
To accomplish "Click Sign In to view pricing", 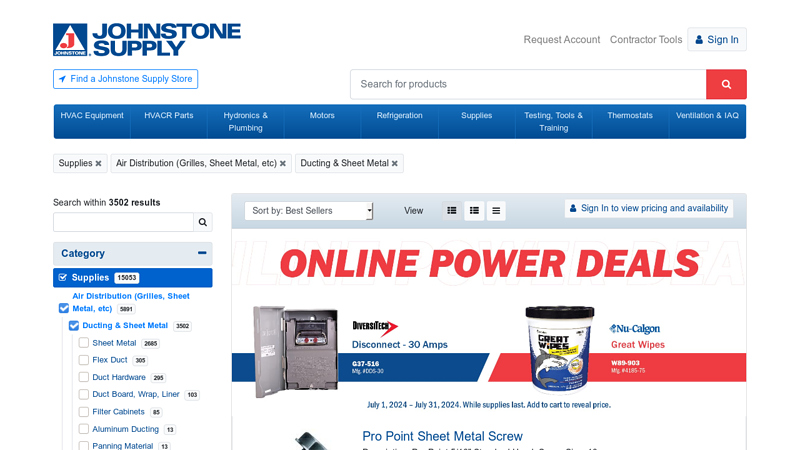I will [649, 208].
